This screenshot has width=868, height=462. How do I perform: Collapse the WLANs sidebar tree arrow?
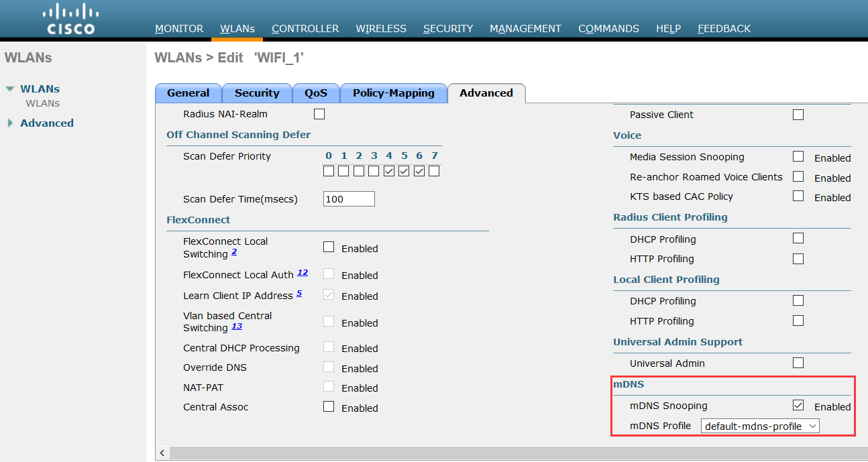point(10,89)
